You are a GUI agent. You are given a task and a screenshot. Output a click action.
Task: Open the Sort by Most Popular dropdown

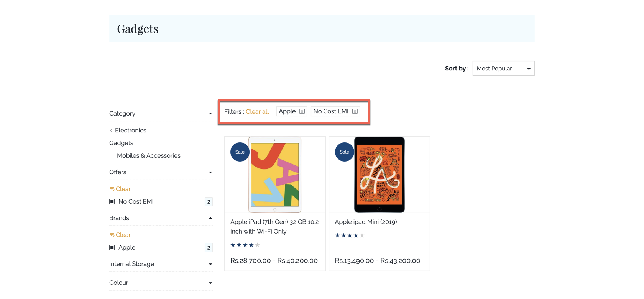503,69
